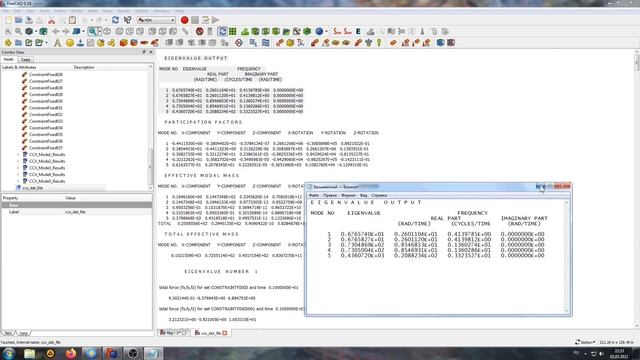Open a file with the folder icon
This screenshot has height=360, width=640.
point(18,20)
